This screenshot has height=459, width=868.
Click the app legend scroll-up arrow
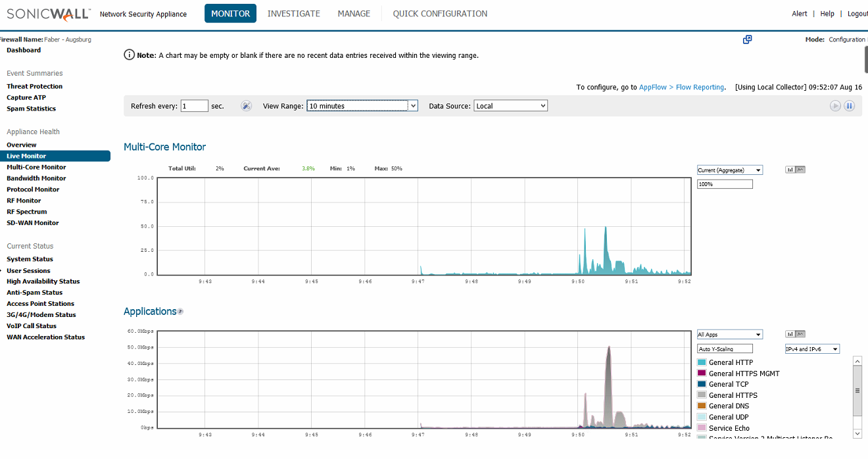(x=857, y=361)
